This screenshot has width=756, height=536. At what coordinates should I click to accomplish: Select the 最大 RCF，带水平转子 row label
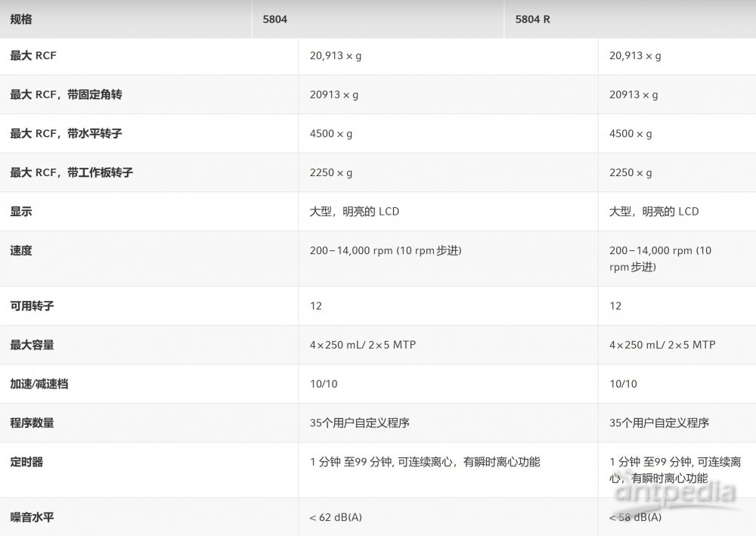coord(66,134)
